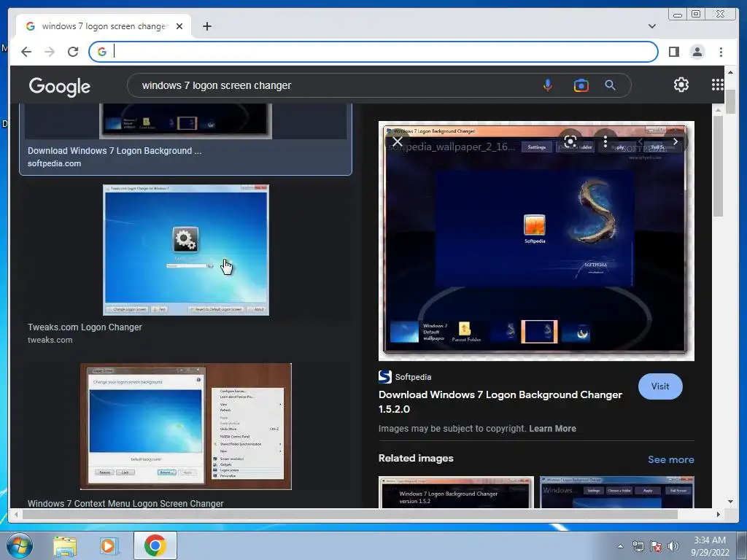The height and width of the screenshot is (560, 747).
Task: See more related images
Action: [670, 459]
